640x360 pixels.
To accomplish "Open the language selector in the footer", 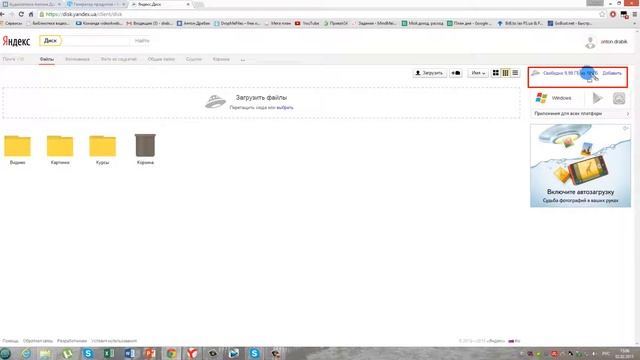I will pos(514,341).
